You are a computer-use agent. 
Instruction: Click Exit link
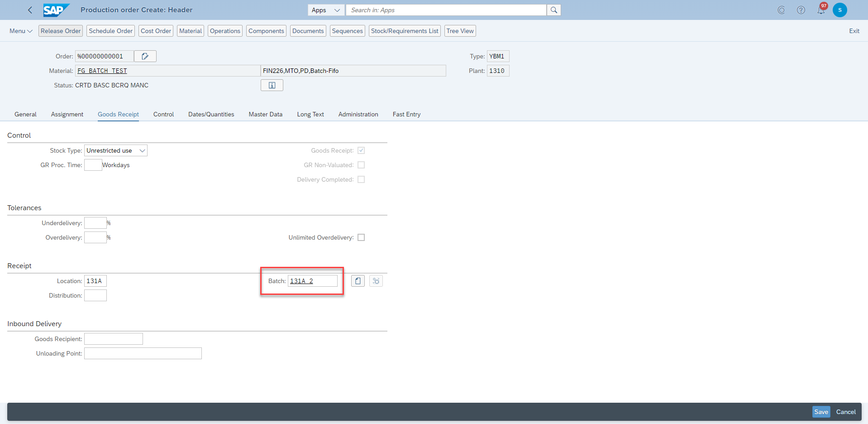(x=854, y=31)
